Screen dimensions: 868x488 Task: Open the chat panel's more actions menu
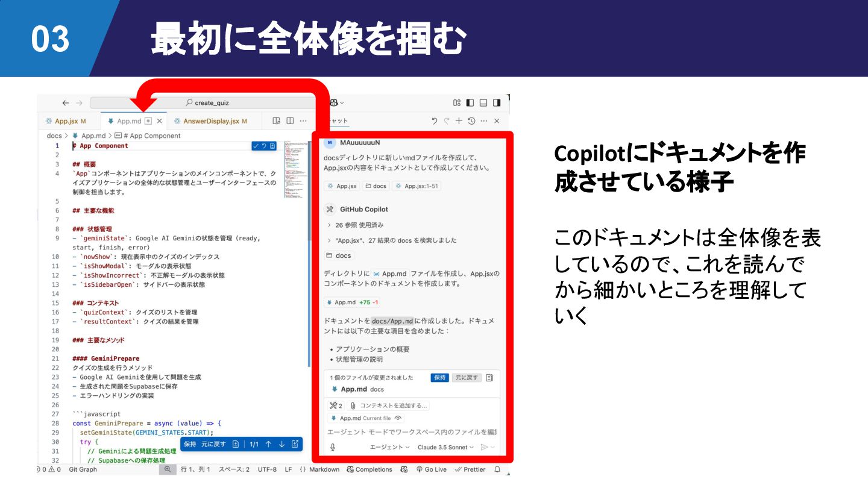(484, 121)
